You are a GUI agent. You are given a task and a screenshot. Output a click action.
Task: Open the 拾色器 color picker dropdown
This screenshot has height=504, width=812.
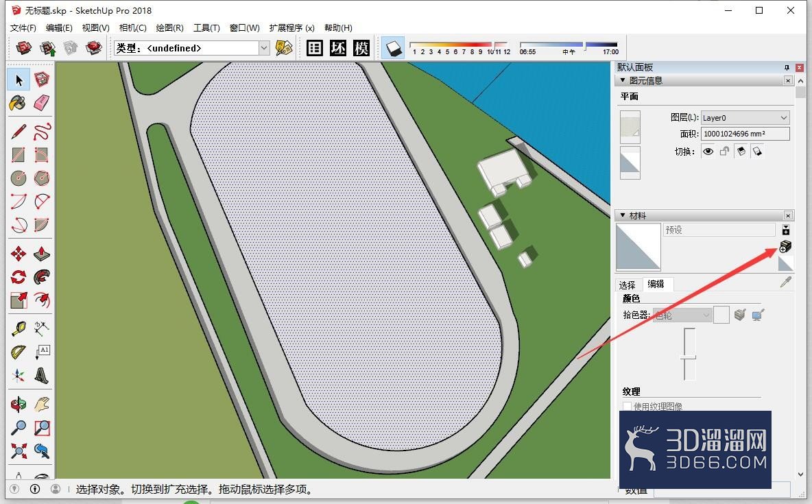682,315
